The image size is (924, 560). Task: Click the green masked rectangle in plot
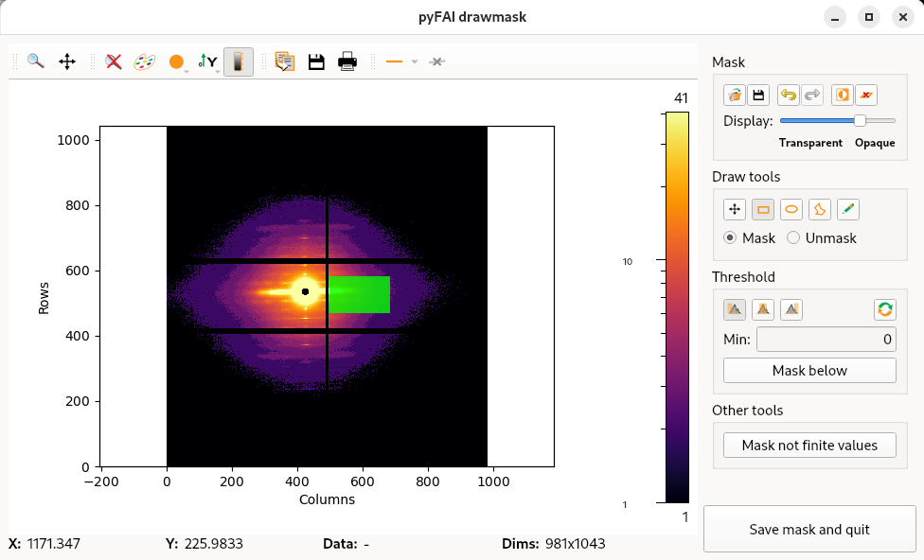pos(360,294)
